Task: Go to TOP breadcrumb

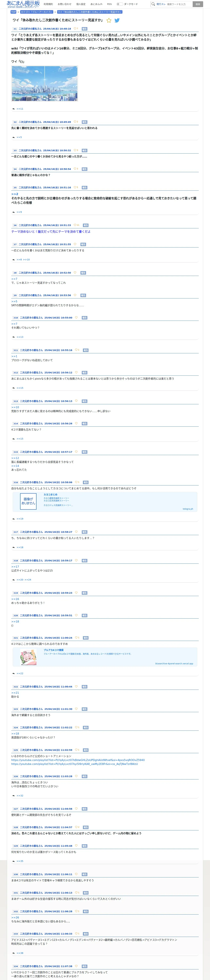Action: 13,12
